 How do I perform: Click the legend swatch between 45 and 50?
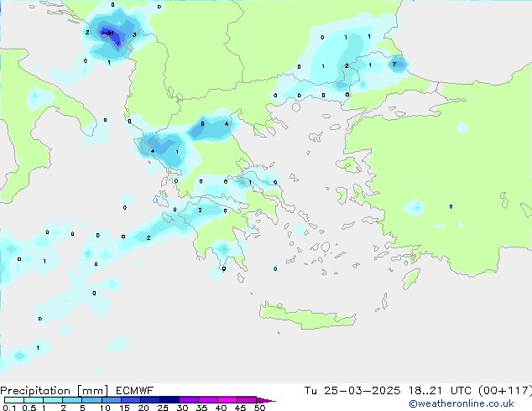(x=247, y=400)
